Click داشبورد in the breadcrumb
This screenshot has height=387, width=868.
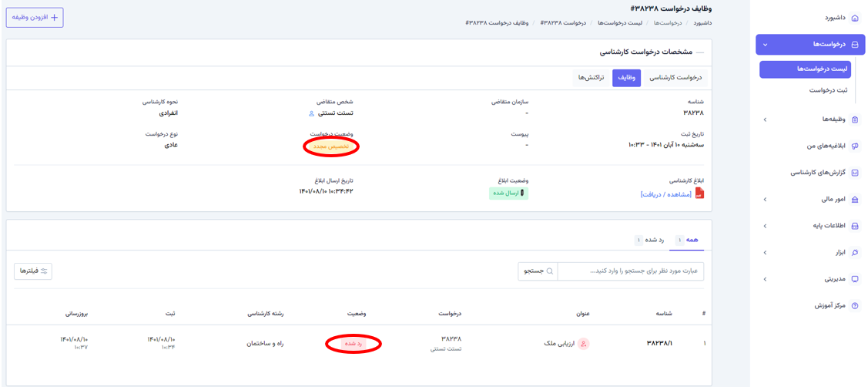tap(702, 23)
